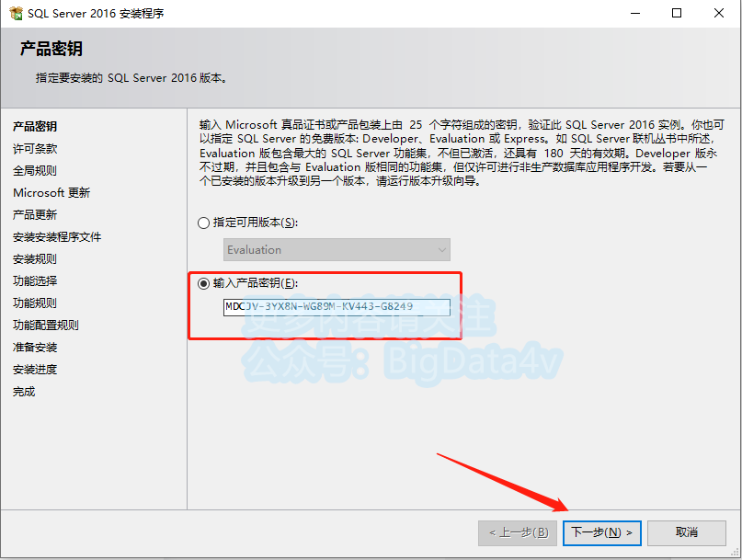Close the SQL Server 2016 setup window
The image size is (742, 560).
click(x=719, y=13)
